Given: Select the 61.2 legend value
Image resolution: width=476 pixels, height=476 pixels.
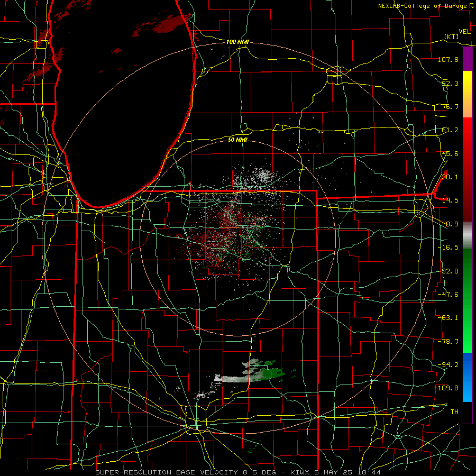Looking at the screenshot, I should [x=450, y=130].
